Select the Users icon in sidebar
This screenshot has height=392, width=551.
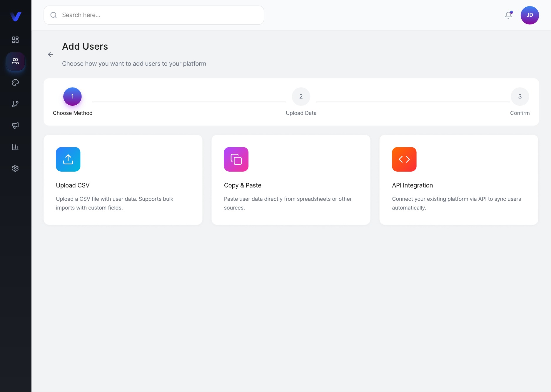click(x=15, y=61)
